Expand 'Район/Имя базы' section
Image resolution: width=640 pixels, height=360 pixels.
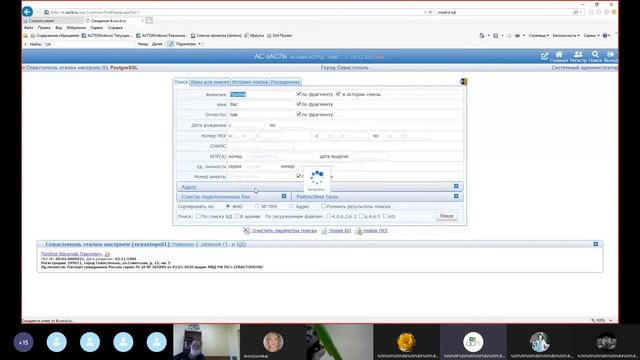click(x=456, y=196)
